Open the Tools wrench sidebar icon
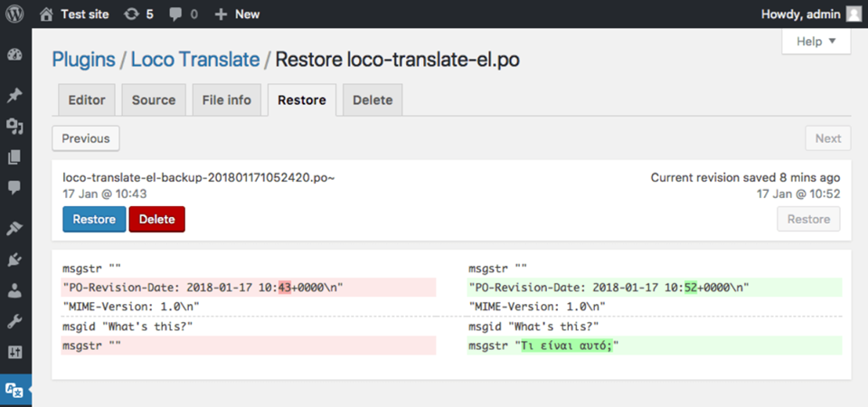This screenshot has width=868, height=407. (14, 321)
